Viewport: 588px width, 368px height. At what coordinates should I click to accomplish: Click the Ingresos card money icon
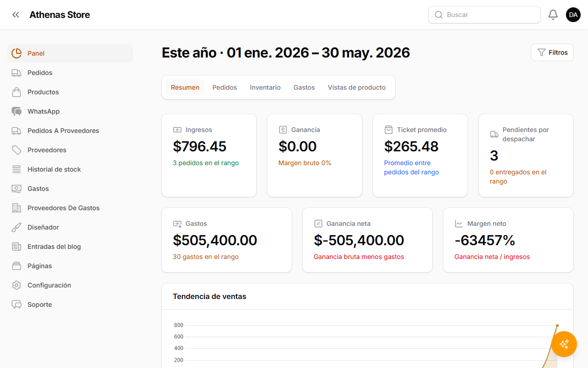coord(177,130)
